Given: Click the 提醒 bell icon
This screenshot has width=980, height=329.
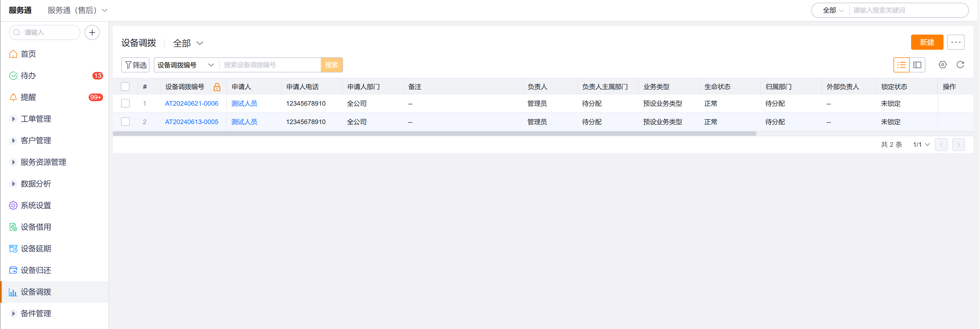Looking at the screenshot, I should point(13,97).
